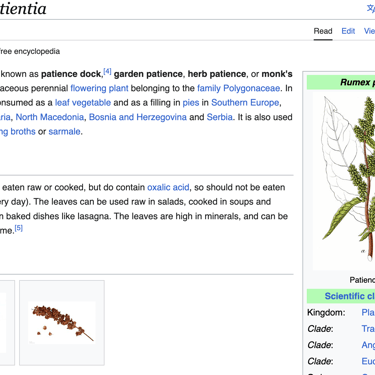The image size is (375, 375).
Task: Open the Polygonaceae link
Action: tap(252, 88)
